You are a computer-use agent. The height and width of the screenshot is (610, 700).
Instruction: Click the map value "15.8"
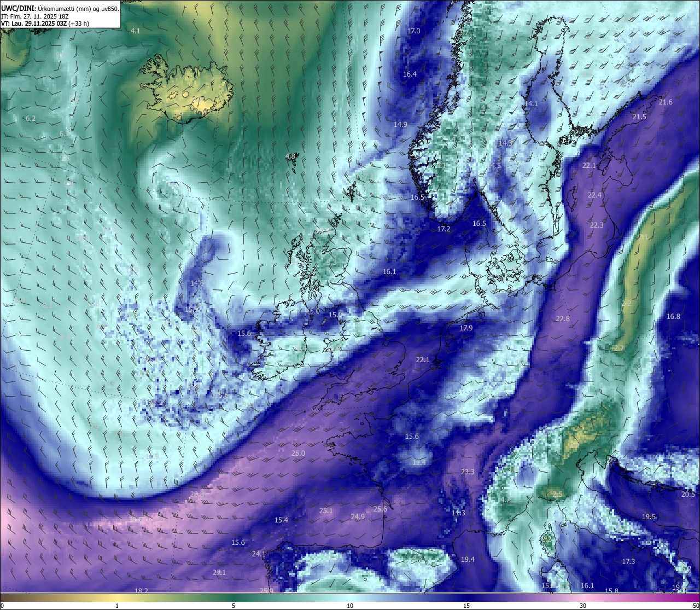coord(611,591)
